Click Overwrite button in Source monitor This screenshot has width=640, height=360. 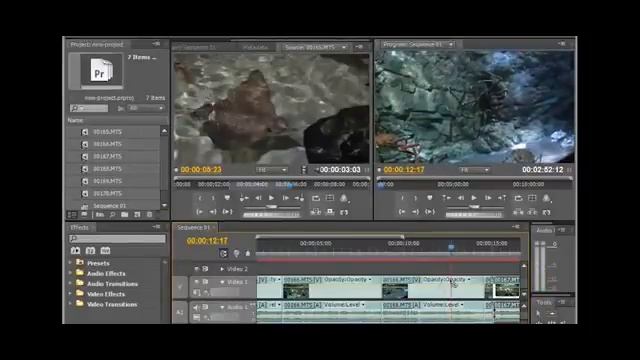[x=330, y=212]
